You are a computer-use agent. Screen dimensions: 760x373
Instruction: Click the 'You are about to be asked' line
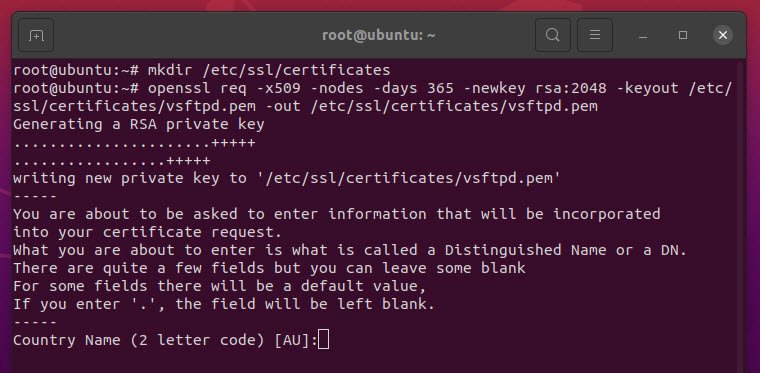pyautogui.click(x=336, y=214)
